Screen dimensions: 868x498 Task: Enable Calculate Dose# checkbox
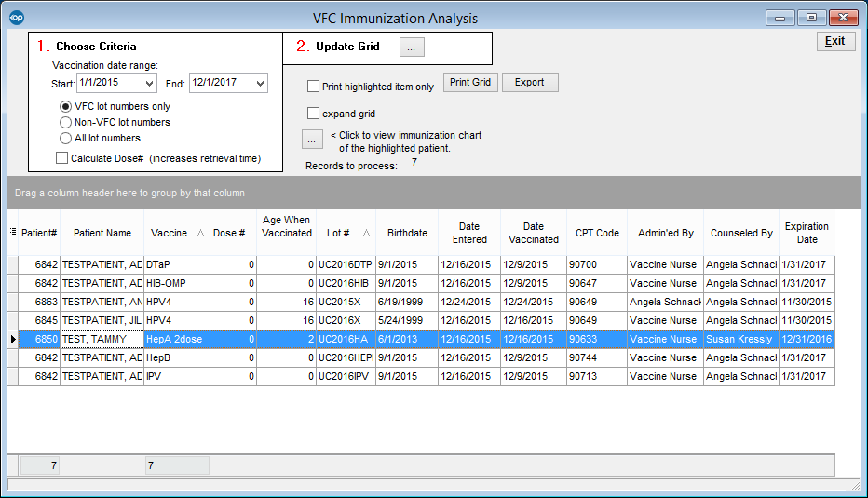(x=62, y=158)
